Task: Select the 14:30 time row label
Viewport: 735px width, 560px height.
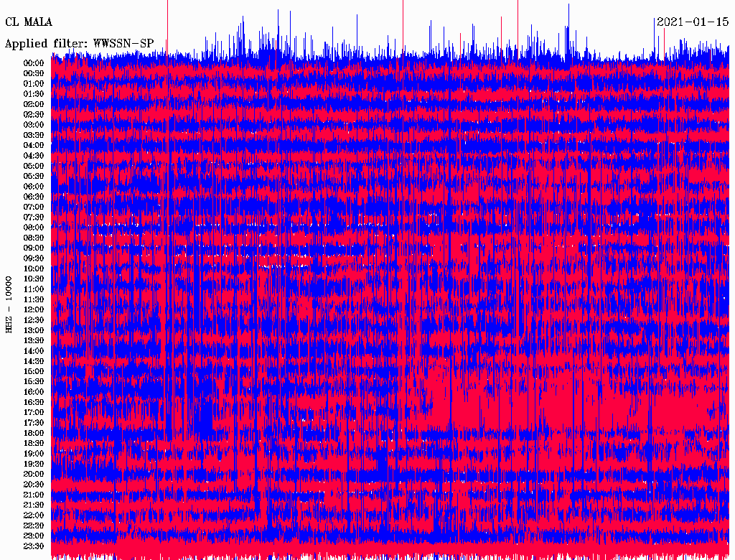Action: (x=34, y=361)
